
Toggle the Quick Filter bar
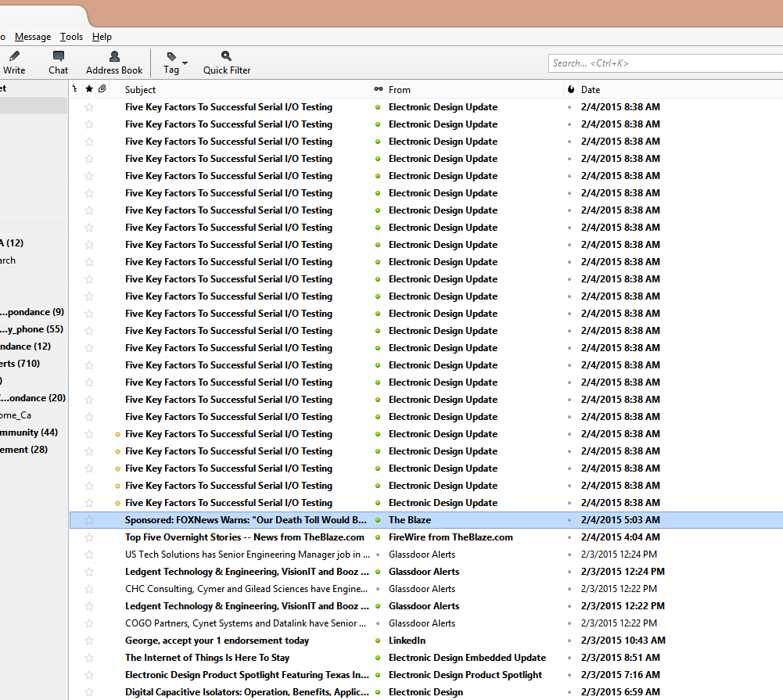click(x=227, y=63)
